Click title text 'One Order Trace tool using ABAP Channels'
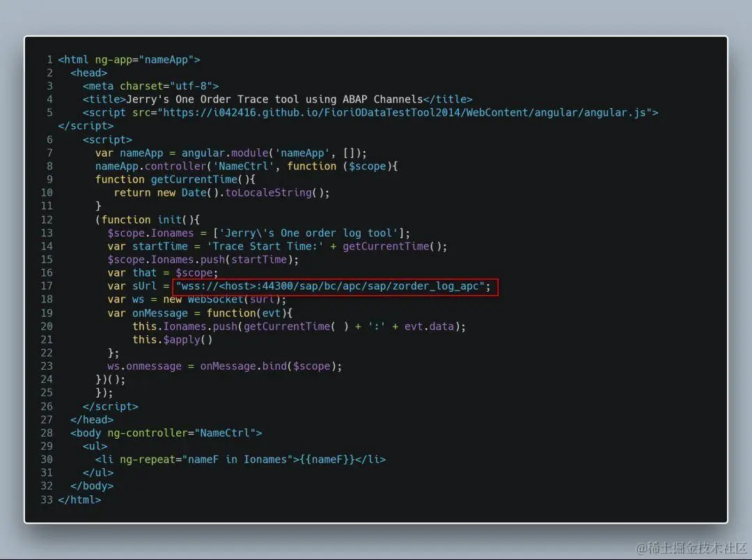The image size is (752, 560). click(x=299, y=100)
